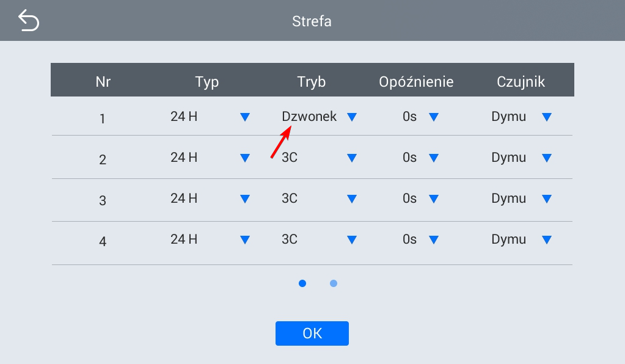Confirm zone settings with OK button

[312, 333]
